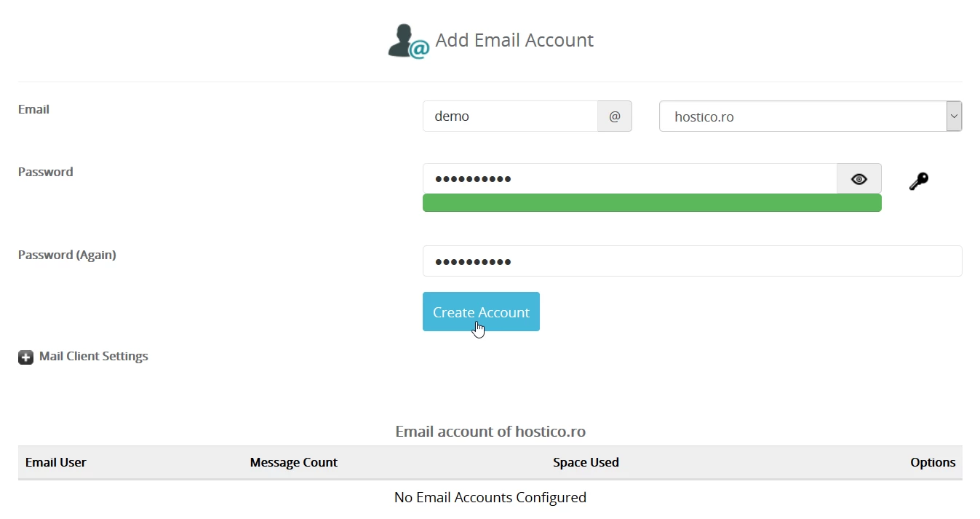980x519 pixels.
Task: Show the Password (Again) field contents
Action: pos(691,261)
